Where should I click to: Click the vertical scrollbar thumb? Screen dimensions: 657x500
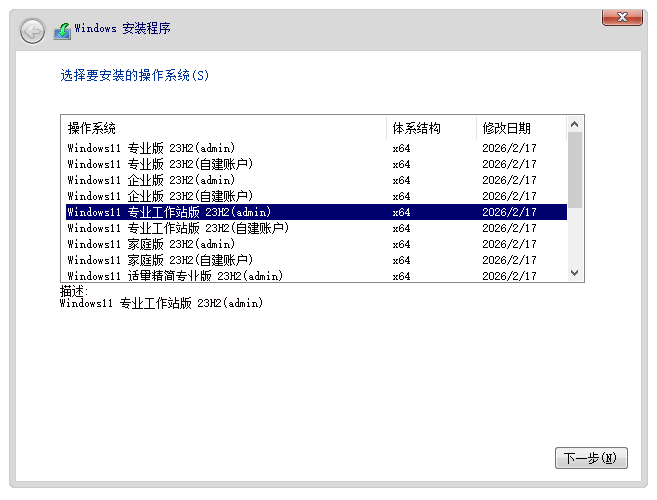point(575,168)
